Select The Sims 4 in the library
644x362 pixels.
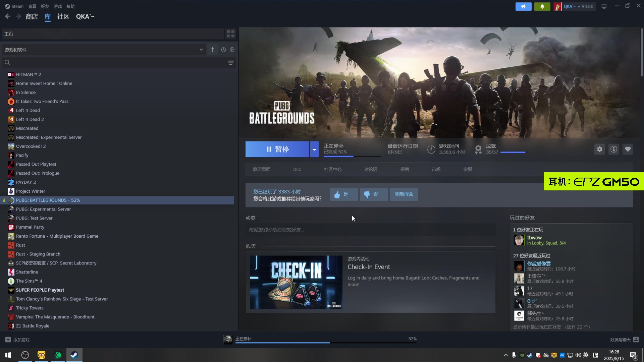[x=29, y=281]
